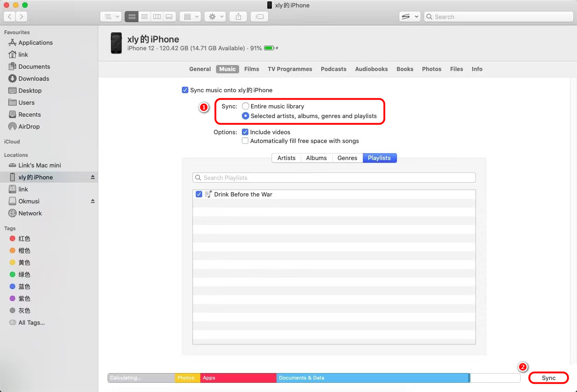Open the TV Programmes tab
Screen dimensions: 577x392
click(x=290, y=69)
